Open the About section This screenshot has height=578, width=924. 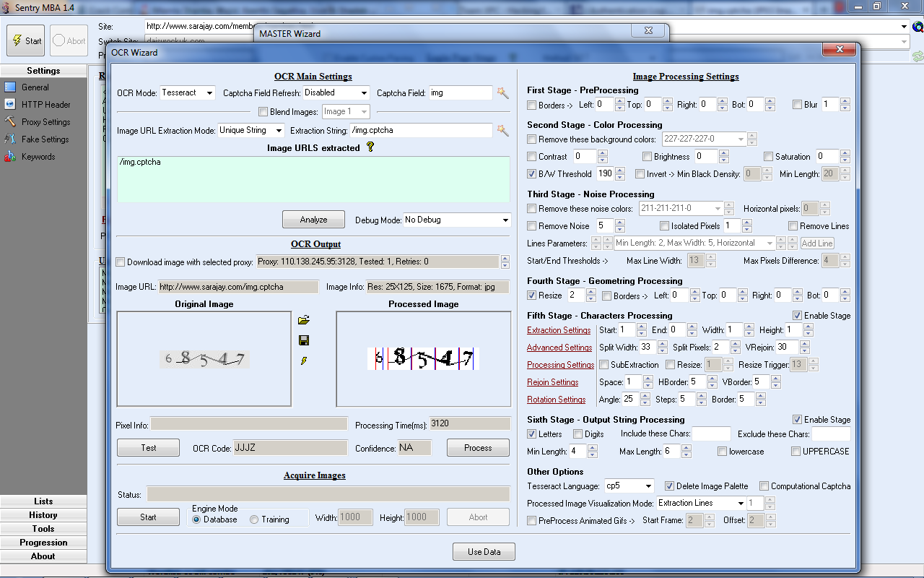point(43,556)
